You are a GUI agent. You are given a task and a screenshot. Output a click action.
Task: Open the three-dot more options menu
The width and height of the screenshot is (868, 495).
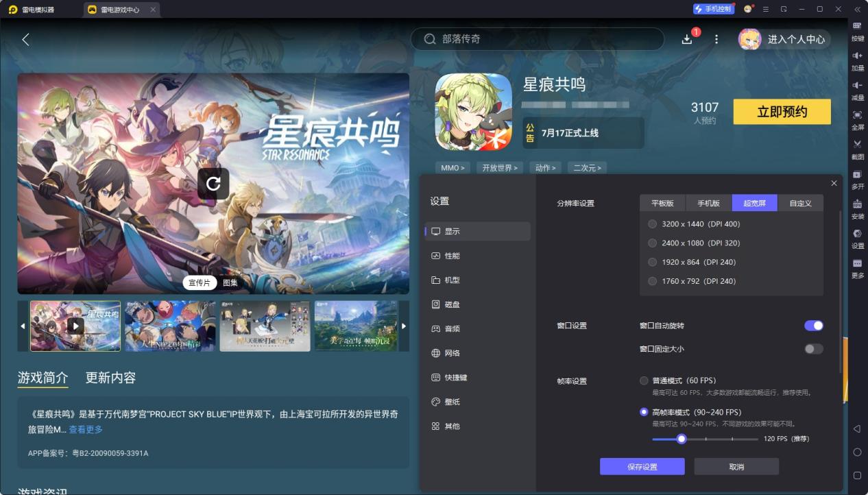pos(716,39)
